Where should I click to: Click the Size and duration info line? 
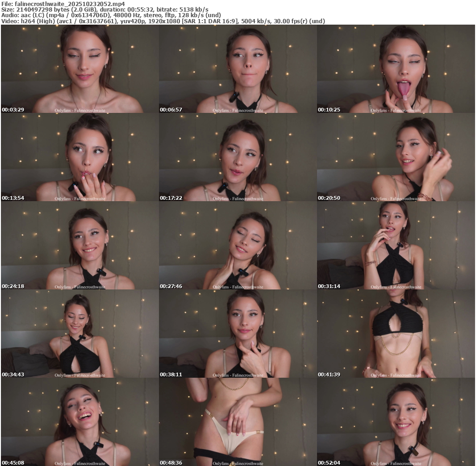coord(105,9)
